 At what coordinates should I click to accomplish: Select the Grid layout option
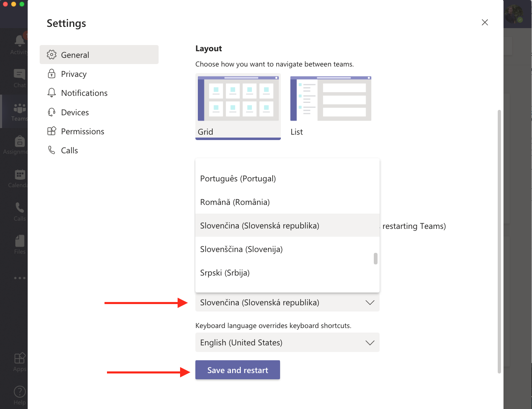(x=238, y=106)
